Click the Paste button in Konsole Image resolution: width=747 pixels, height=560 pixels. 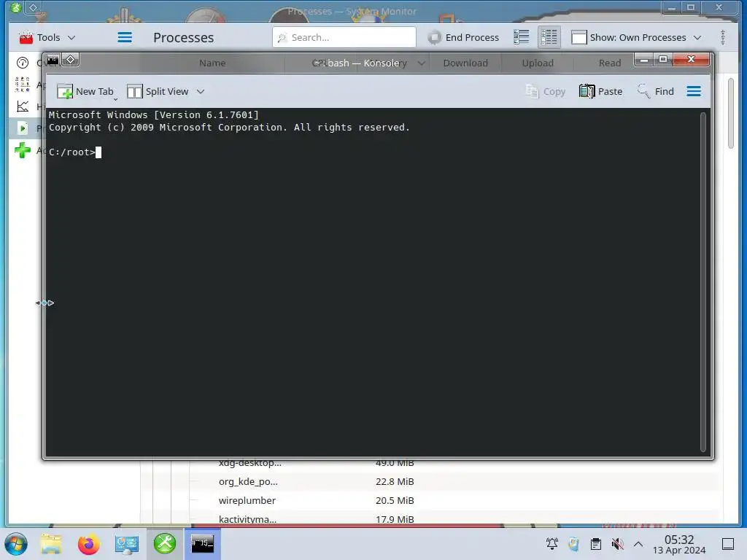(601, 91)
